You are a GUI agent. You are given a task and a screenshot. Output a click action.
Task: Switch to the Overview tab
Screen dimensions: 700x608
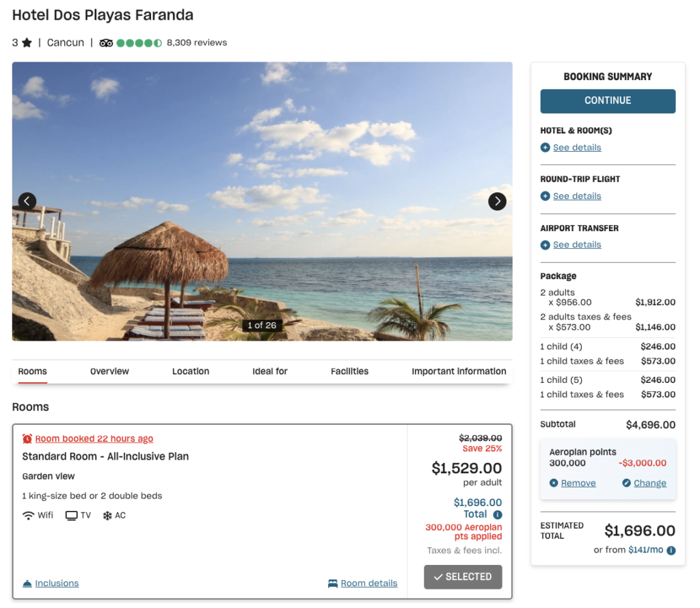coord(109,371)
